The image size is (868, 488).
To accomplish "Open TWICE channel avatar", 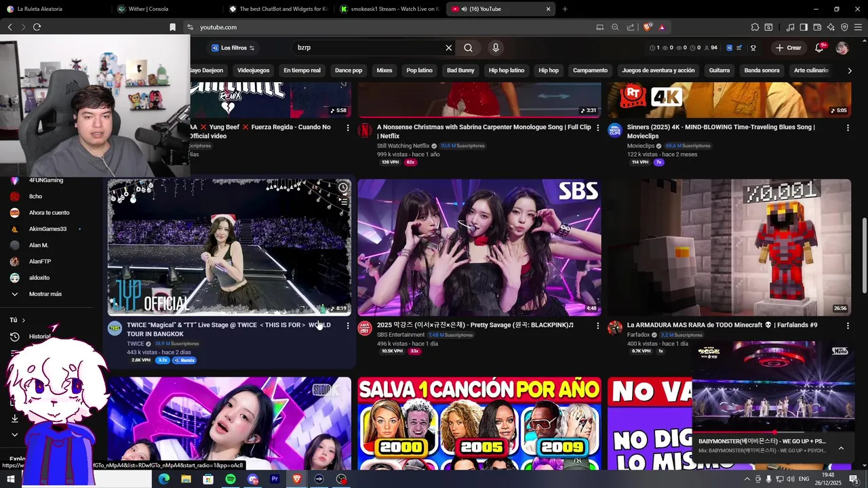I will (115, 328).
